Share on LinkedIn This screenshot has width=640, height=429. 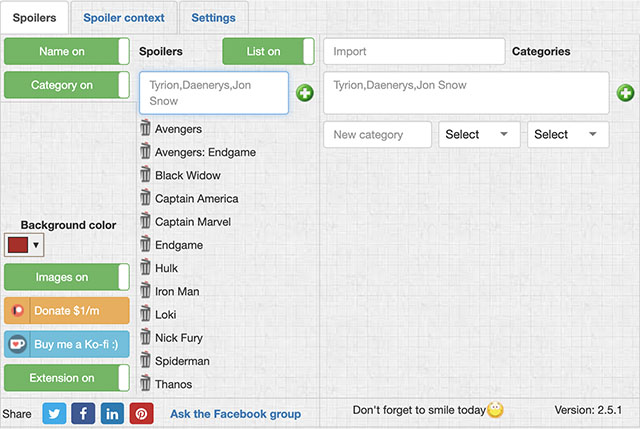click(x=112, y=413)
